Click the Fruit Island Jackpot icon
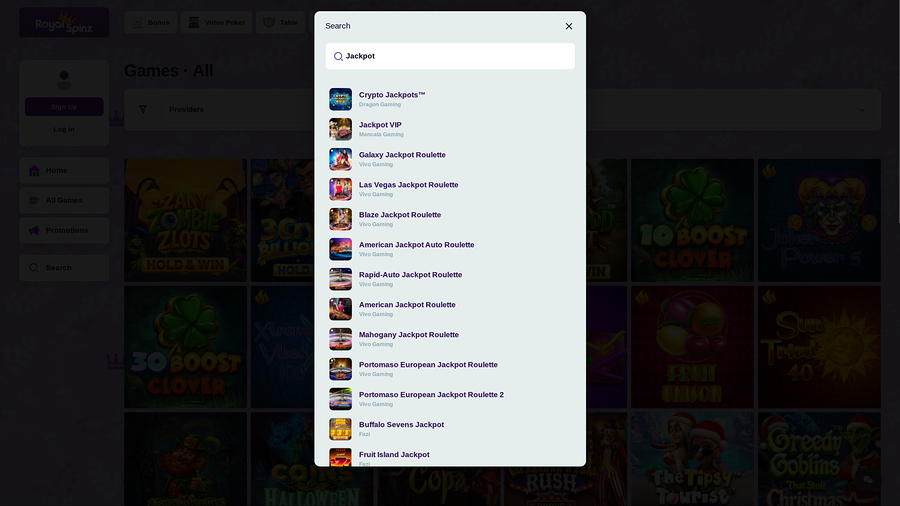900x506 pixels. pos(340,458)
